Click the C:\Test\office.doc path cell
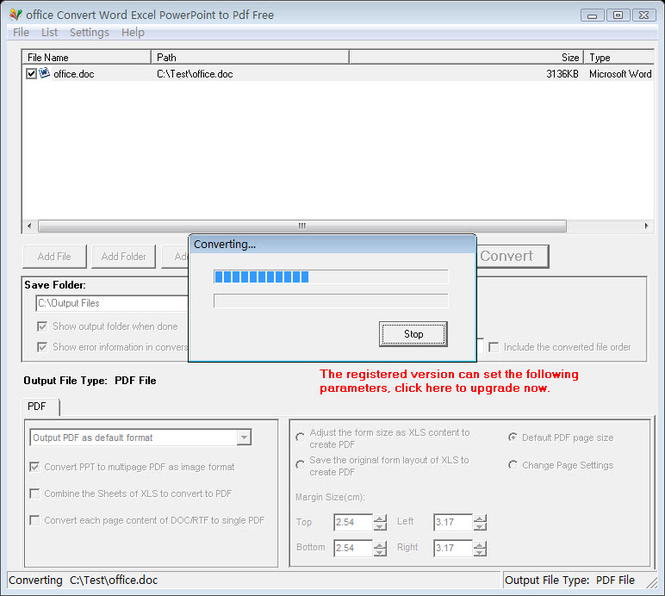 coord(195,74)
